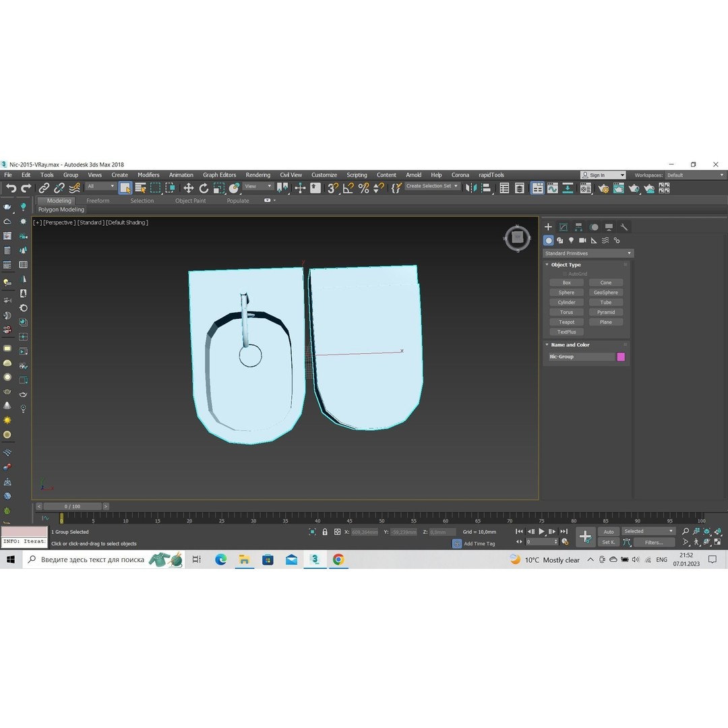
Task: Click the Box primitive button
Action: click(566, 282)
